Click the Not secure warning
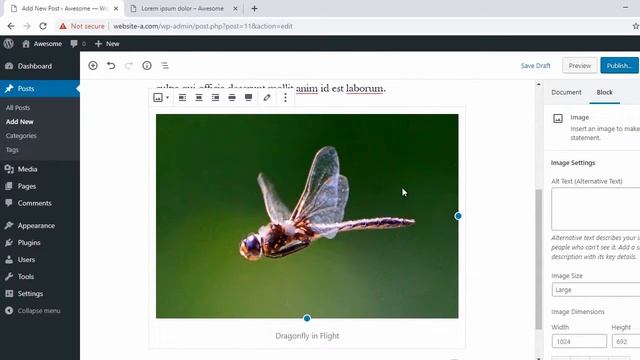 (82, 26)
